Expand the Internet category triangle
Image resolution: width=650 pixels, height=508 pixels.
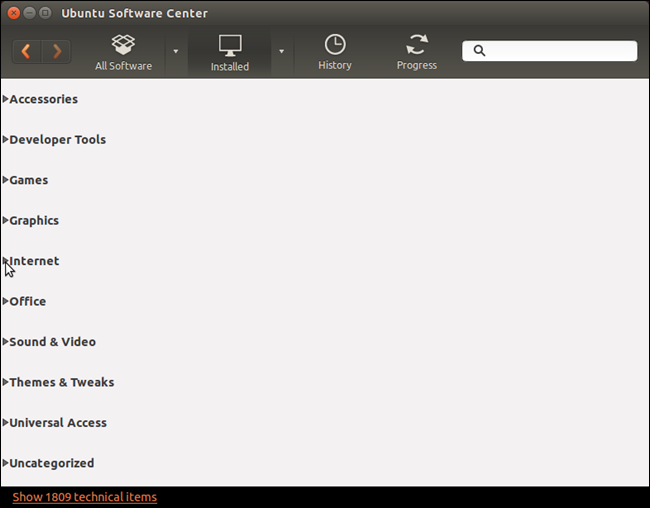coord(5,260)
